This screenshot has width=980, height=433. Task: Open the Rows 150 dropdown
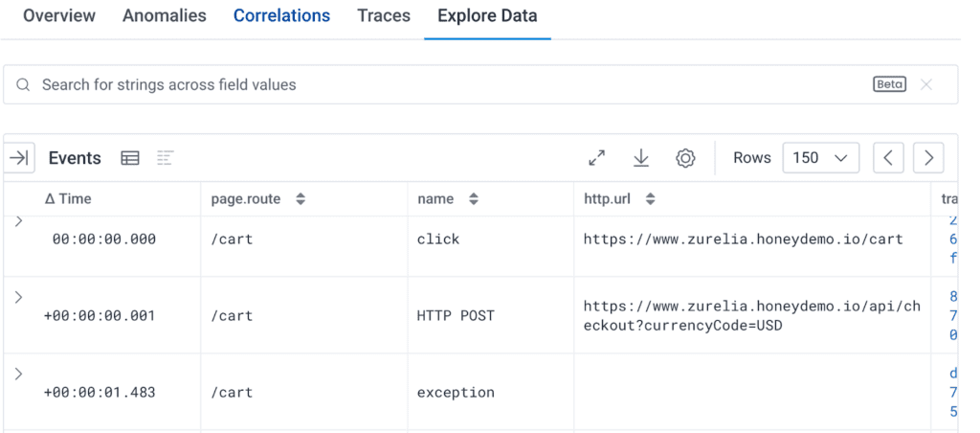tap(820, 158)
